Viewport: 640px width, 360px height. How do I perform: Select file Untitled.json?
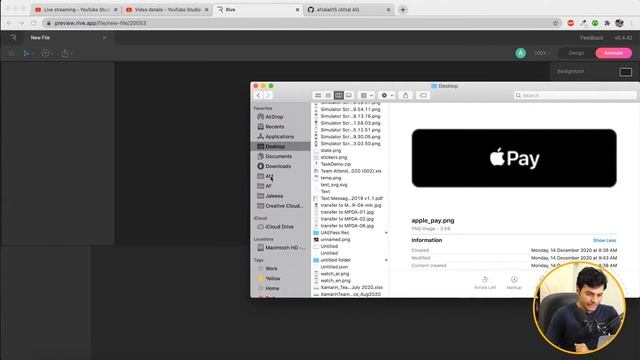(x=334, y=267)
